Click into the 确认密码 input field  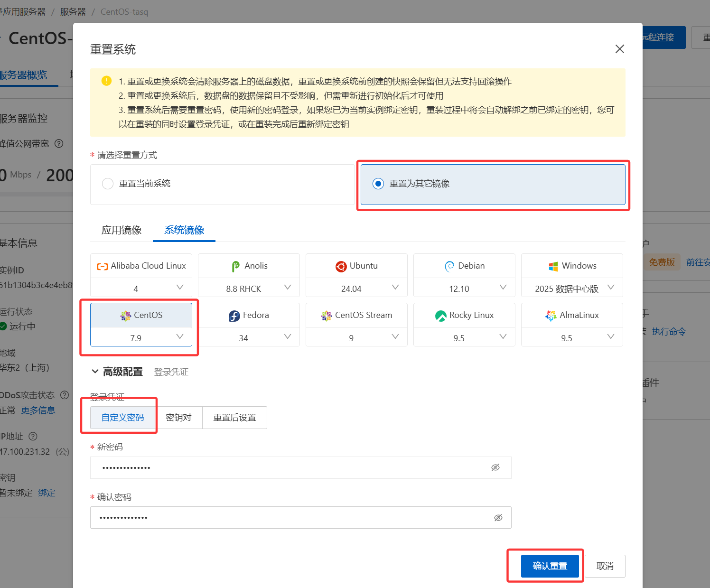301,518
